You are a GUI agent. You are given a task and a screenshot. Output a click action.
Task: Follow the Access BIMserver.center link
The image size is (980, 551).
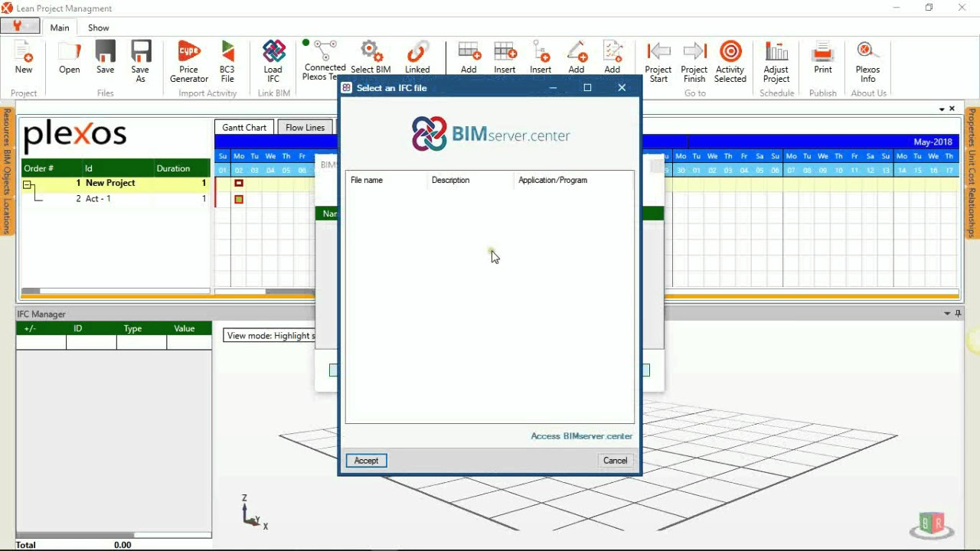point(582,436)
